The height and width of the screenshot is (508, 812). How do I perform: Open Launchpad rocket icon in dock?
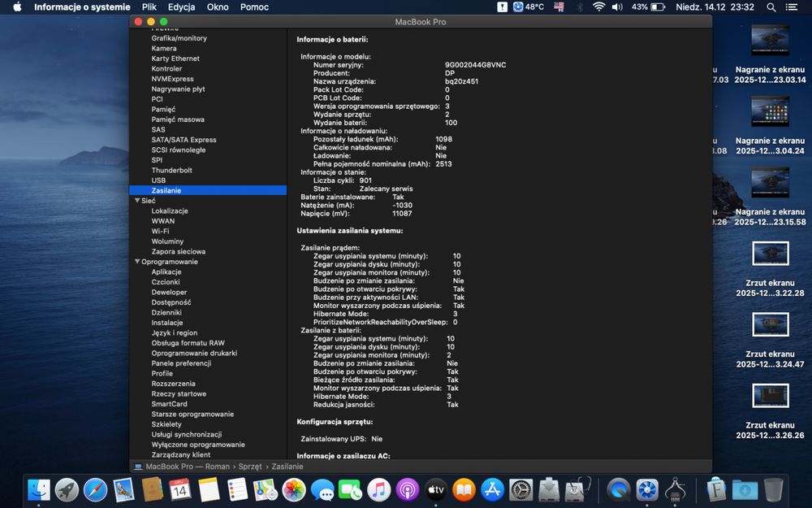(67, 490)
